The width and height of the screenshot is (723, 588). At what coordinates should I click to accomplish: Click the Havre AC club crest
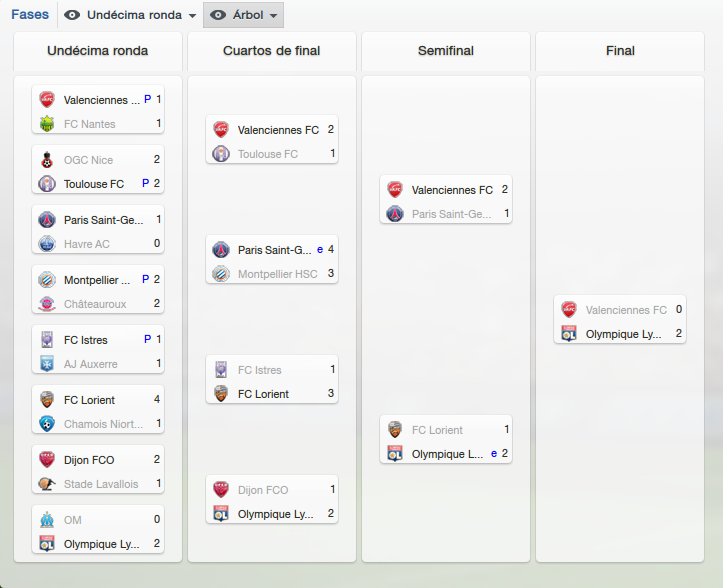pyautogui.click(x=47, y=244)
